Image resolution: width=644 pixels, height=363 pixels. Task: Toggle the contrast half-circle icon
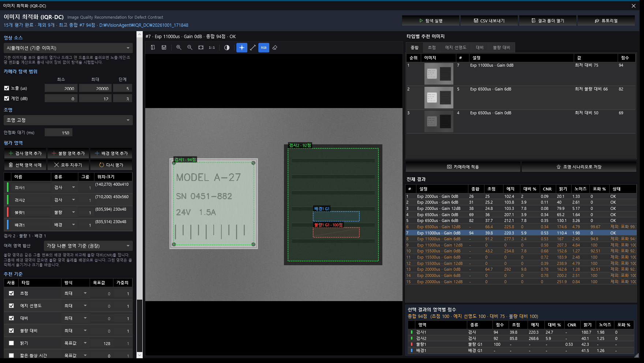227,48
